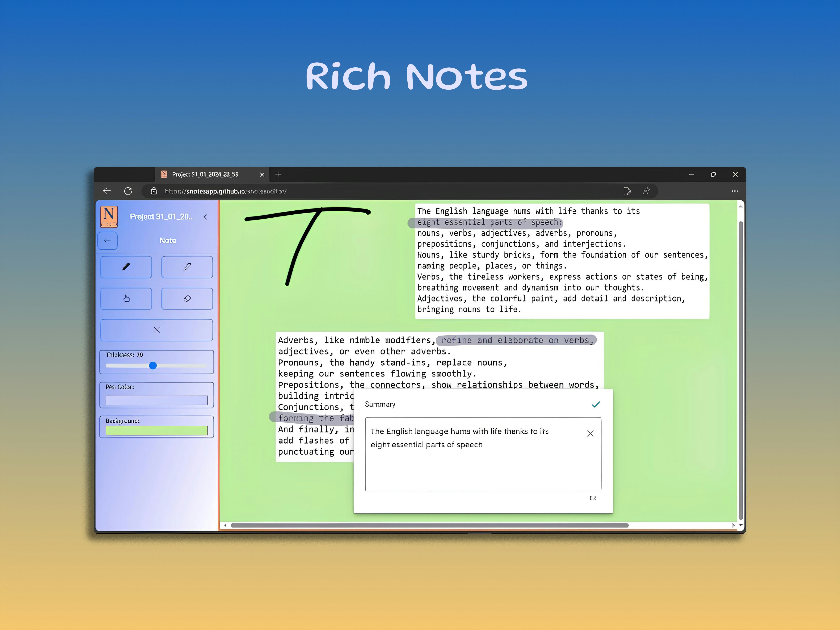Click the read aloud icon
The width and height of the screenshot is (840, 630).
click(x=646, y=191)
